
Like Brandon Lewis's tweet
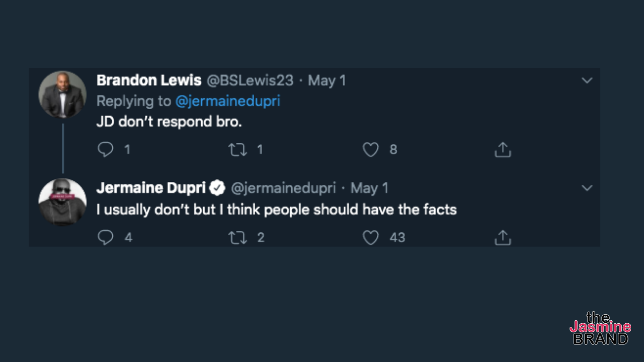371,149
